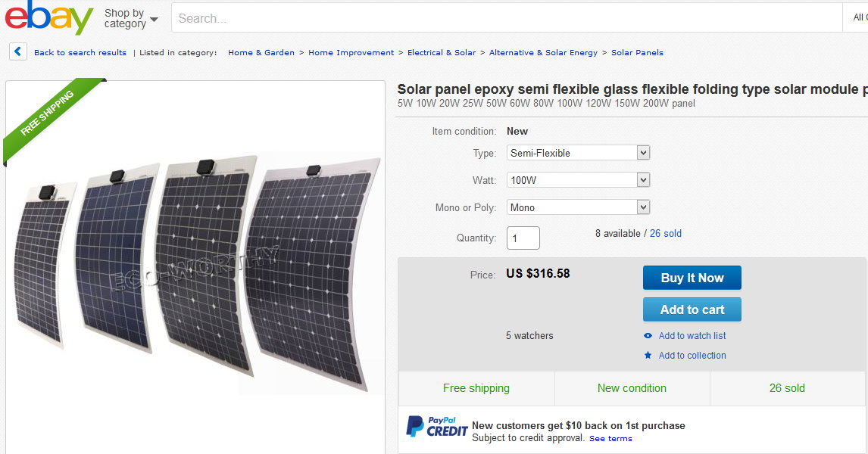Open PayPal Credit See terms link
This screenshot has height=454, width=868.
click(x=610, y=439)
